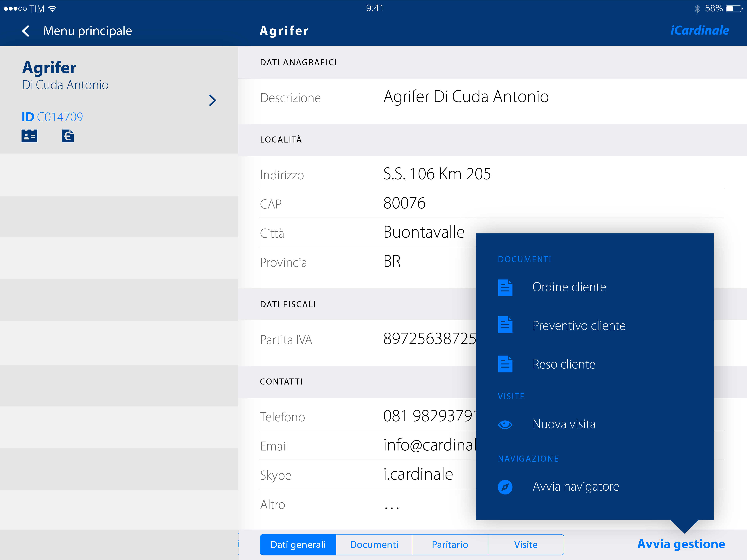Click the DOCUMENTI heading in popup
This screenshot has width=747, height=560.
pos(524,259)
